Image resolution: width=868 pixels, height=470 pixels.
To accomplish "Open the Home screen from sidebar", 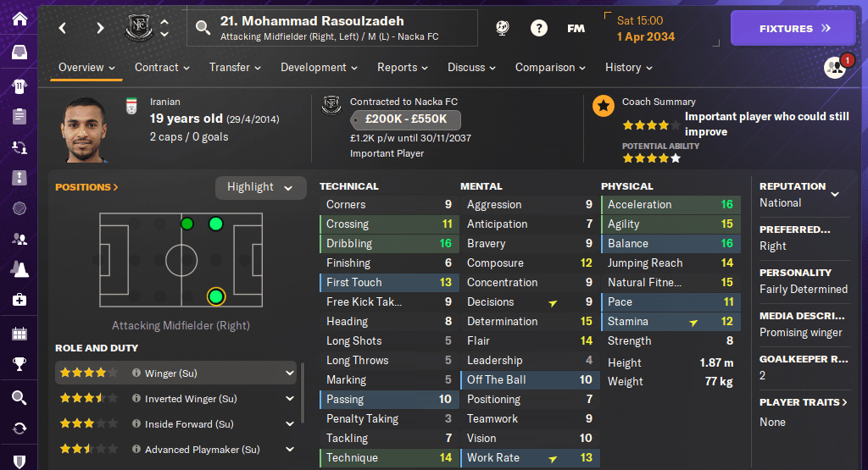I will [x=19, y=19].
